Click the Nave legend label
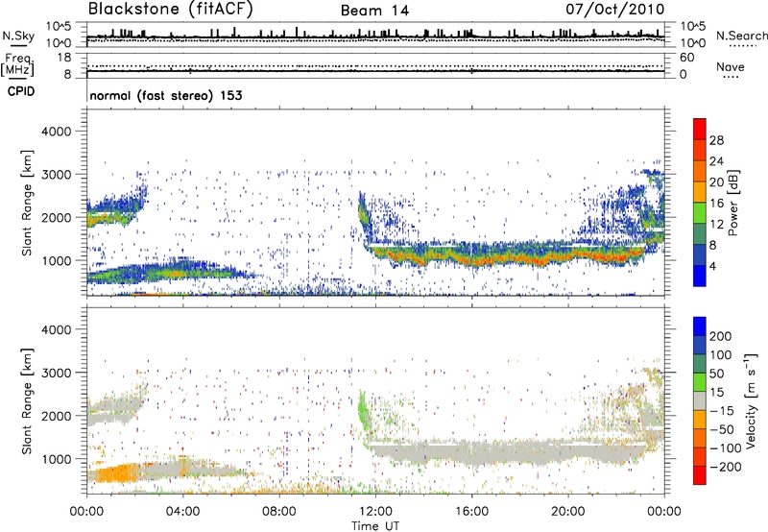This screenshot has width=768, height=532. [731, 67]
